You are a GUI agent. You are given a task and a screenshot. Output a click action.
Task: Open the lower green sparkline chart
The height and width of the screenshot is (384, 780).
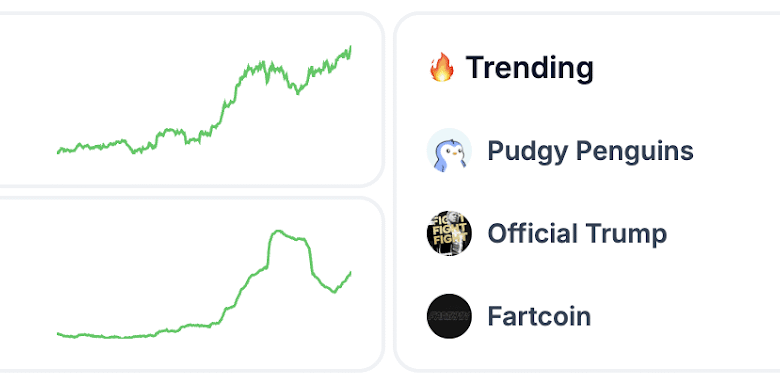pyautogui.click(x=204, y=285)
